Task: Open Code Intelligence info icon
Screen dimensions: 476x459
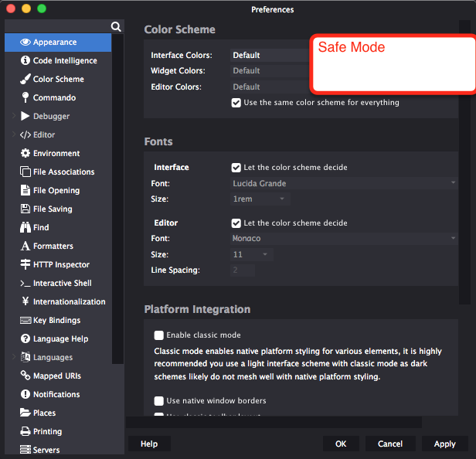Action: 25,60
